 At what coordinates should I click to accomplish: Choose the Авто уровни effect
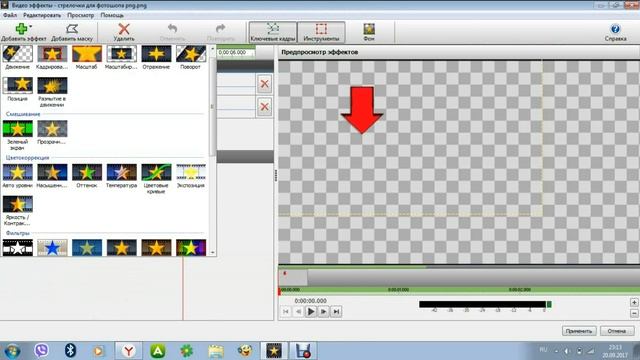click(x=18, y=176)
